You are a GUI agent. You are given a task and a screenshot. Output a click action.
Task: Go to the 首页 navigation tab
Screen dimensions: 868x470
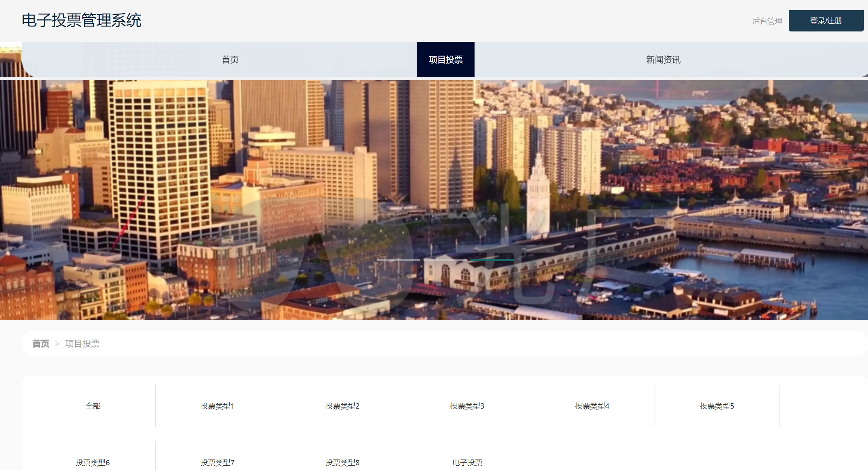tap(230, 60)
